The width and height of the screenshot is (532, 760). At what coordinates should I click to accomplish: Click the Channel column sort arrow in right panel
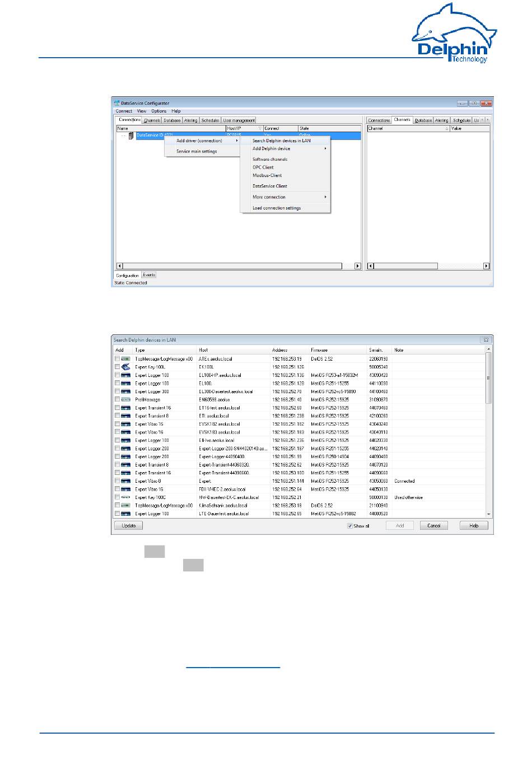click(446, 128)
